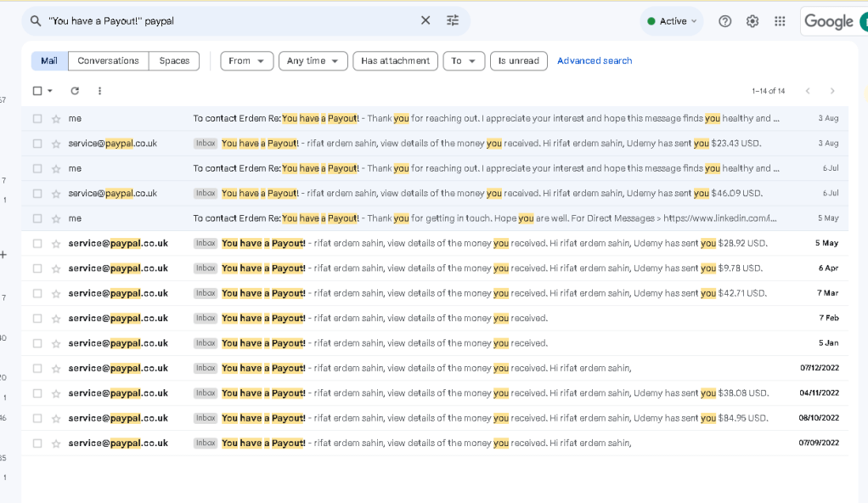
Task: Open the 5 May reply mentioning linkedin.com
Action: pos(435,218)
